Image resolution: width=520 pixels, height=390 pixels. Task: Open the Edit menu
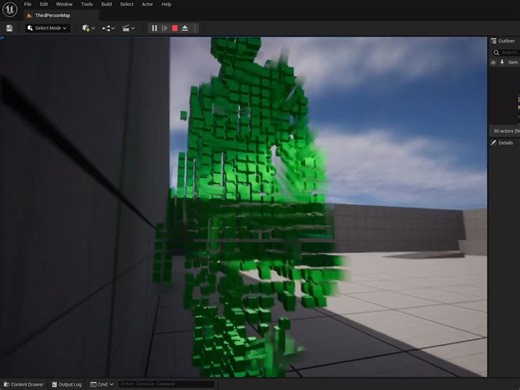pos(44,4)
